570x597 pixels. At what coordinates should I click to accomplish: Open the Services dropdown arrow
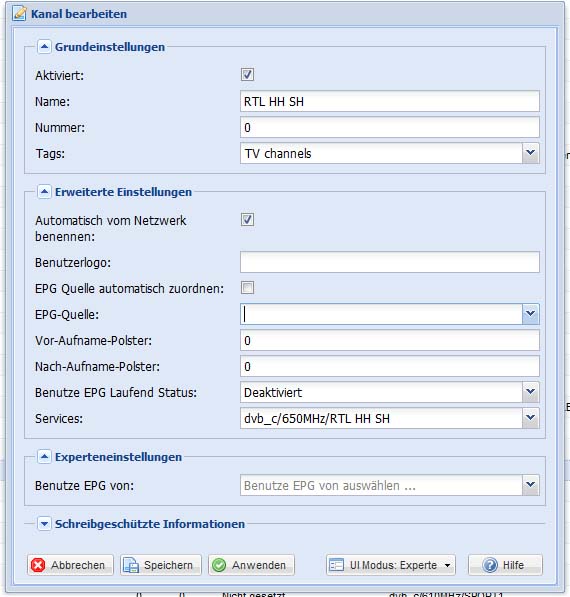pos(530,418)
